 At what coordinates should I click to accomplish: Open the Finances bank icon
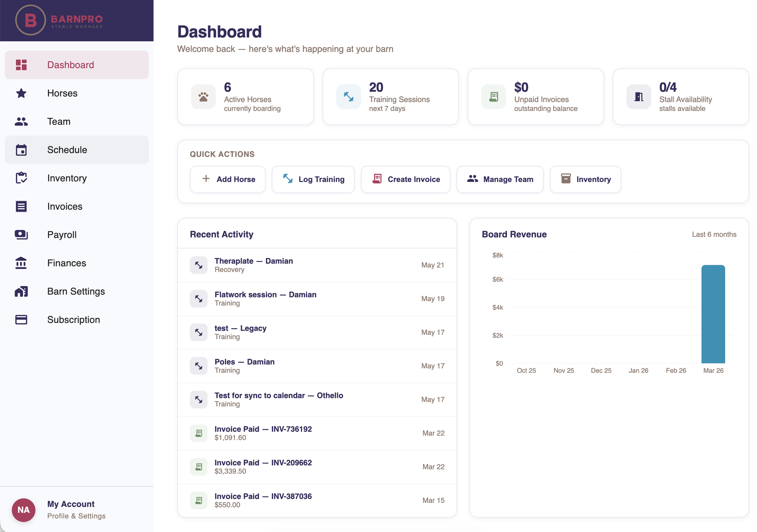pyautogui.click(x=21, y=263)
